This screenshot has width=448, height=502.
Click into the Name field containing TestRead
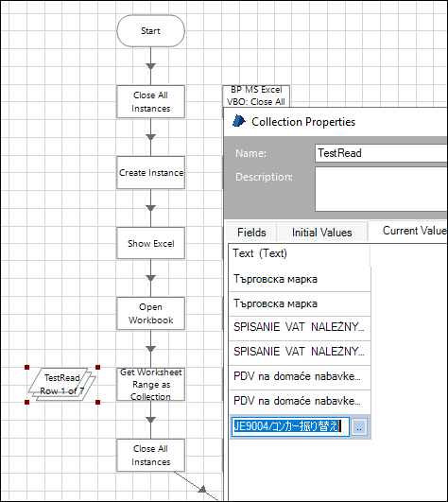(x=381, y=153)
